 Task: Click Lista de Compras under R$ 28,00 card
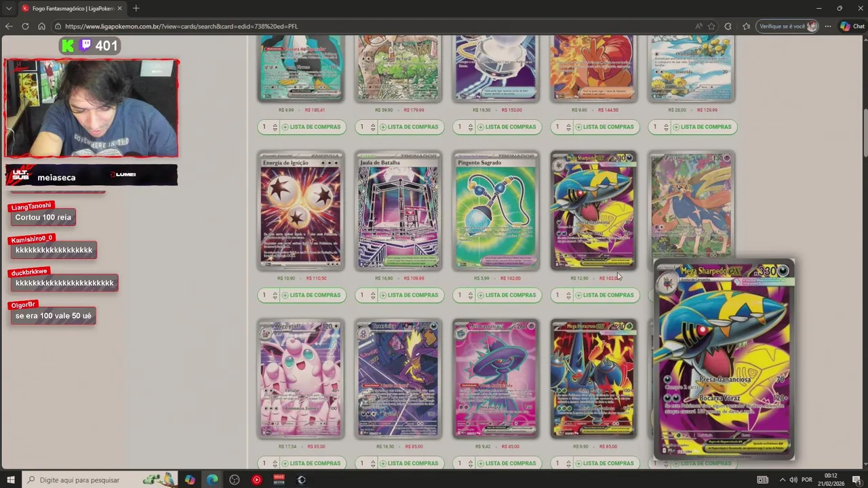coord(703,127)
